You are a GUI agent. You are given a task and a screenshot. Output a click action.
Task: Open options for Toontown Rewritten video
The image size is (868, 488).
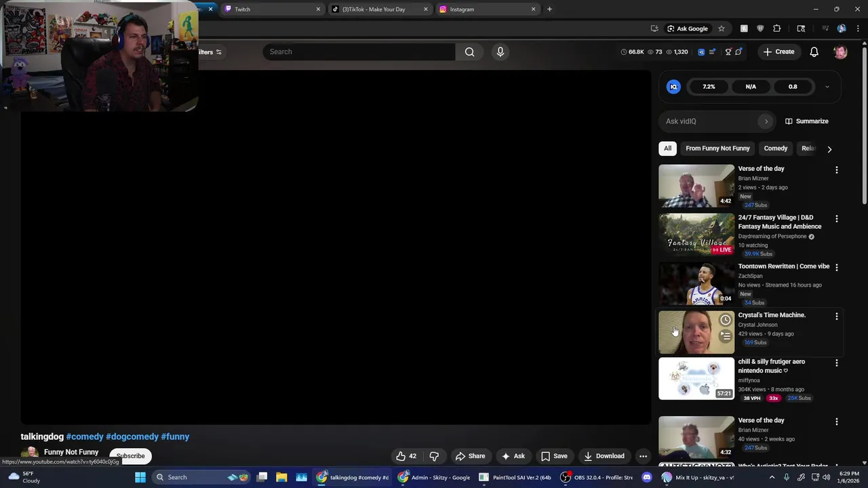[x=836, y=268]
